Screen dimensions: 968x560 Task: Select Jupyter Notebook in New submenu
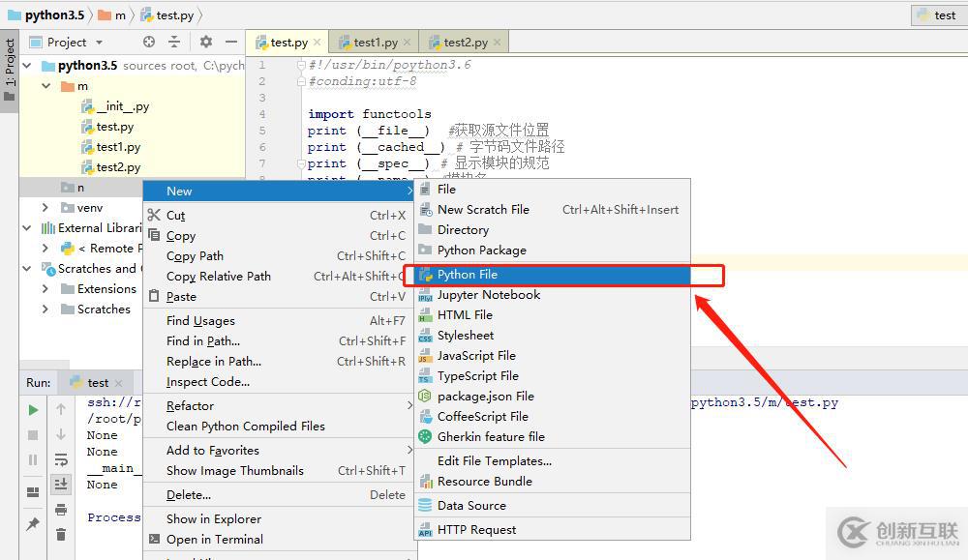[553, 295]
